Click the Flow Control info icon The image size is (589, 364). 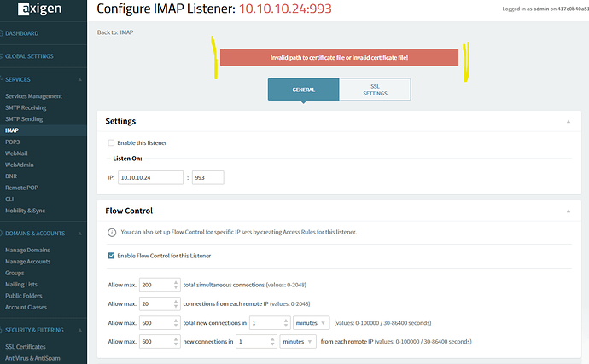[112, 232]
